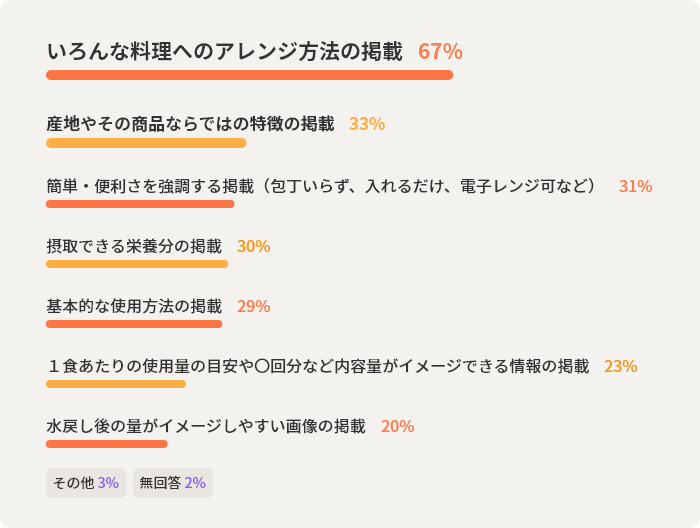
Task: Select the '摂取できる栄養分の掲載' label
Action: pos(134,246)
